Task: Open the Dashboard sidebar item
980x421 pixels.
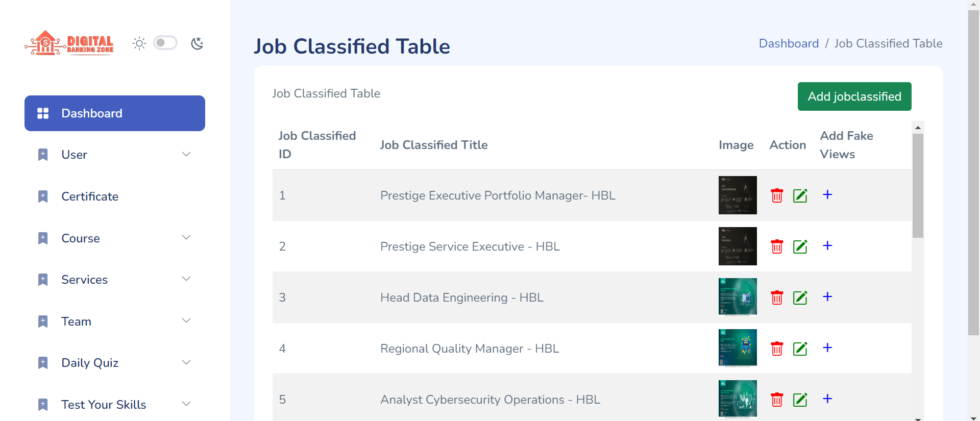Action: coord(114,113)
